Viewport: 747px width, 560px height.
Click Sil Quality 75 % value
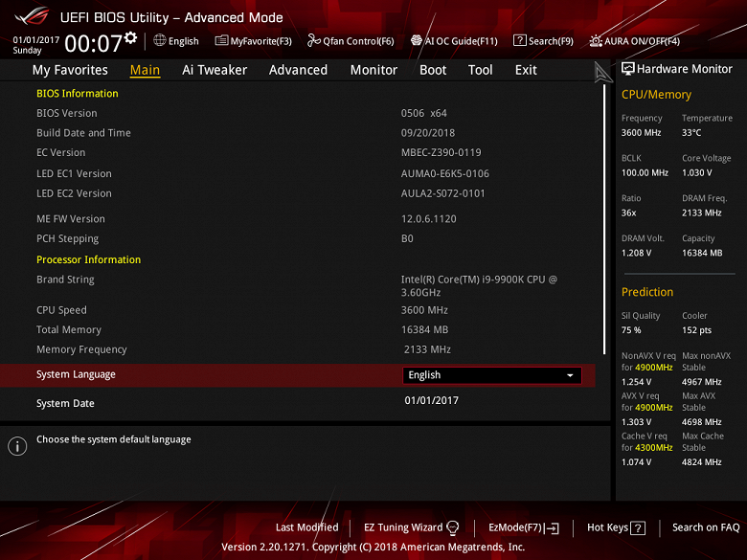[631, 330]
